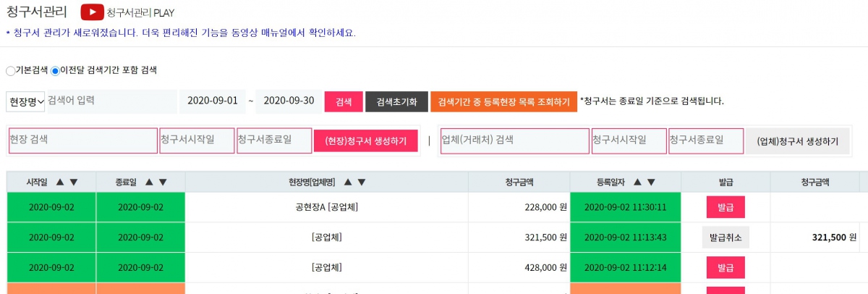Select 이전달 검색기간 포함 검색 radio
Screen dimensions: 868x294
click(55, 71)
